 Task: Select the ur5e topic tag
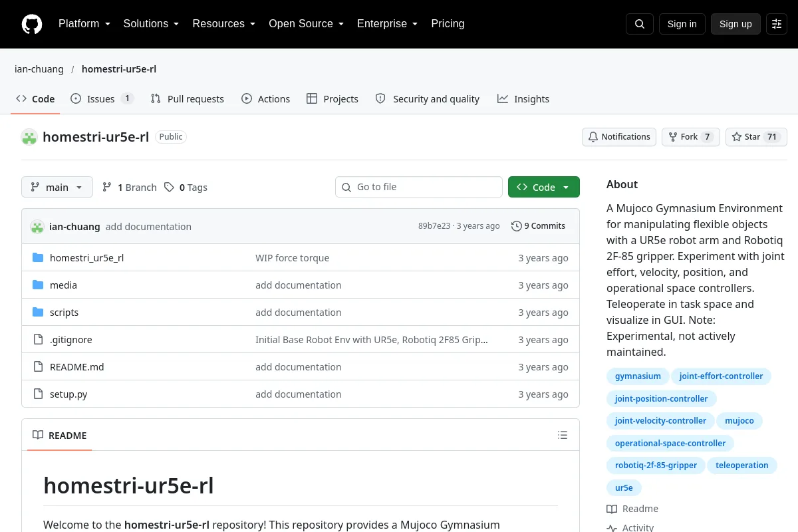pyautogui.click(x=624, y=488)
